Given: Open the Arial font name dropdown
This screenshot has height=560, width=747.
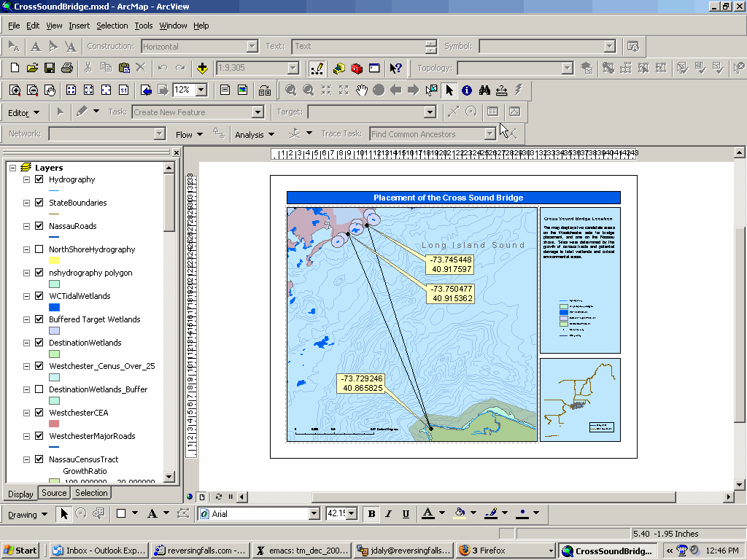Looking at the screenshot, I should click(x=314, y=514).
